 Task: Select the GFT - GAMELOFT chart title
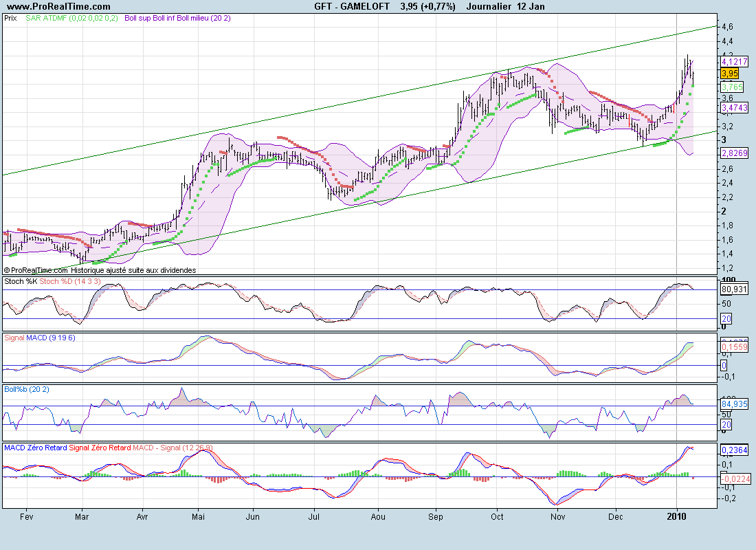point(352,7)
